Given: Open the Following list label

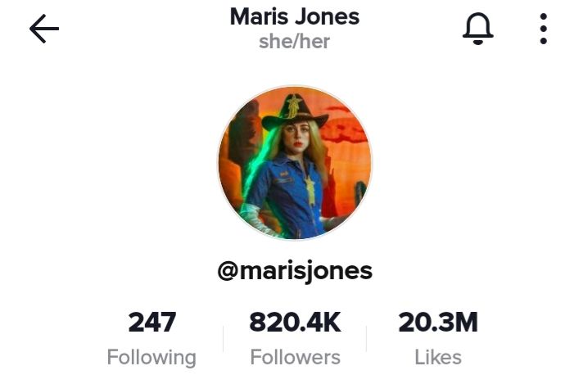Looking at the screenshot, I should [x=152, y=357].
